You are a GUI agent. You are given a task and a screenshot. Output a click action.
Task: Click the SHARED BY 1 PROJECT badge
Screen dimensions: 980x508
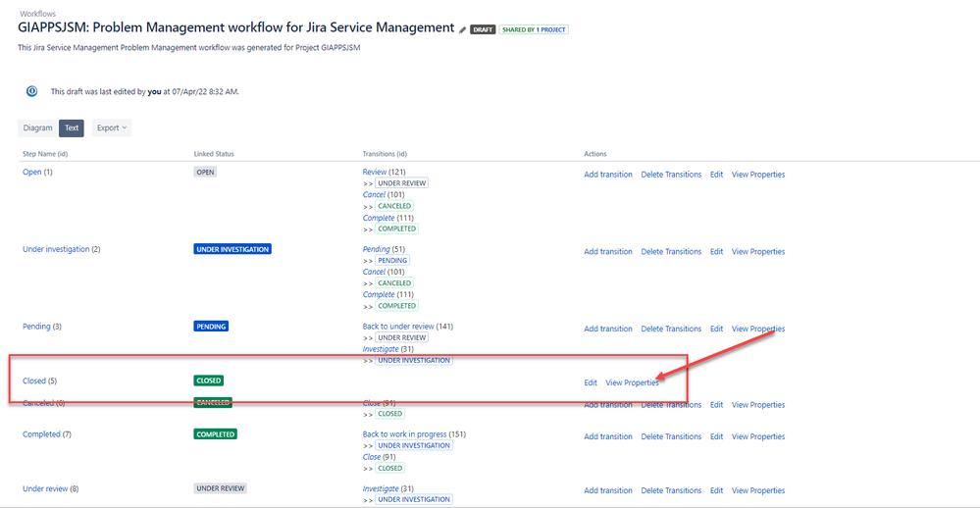534,29
